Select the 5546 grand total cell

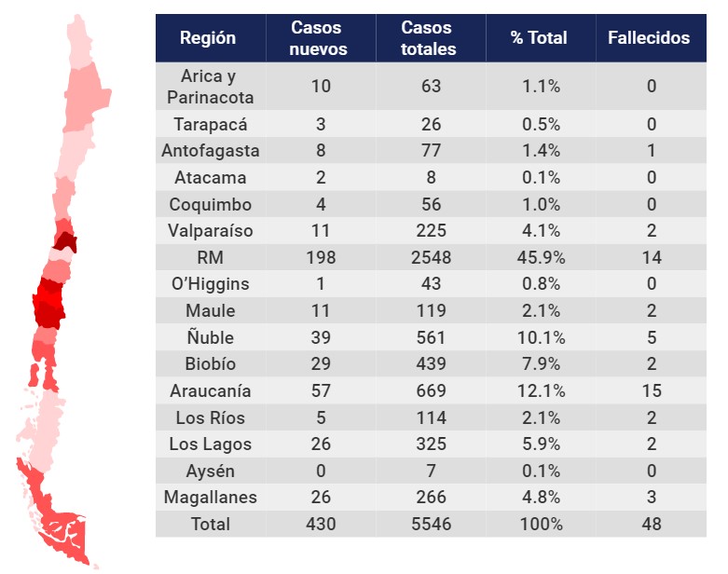(x=431, y=524)
